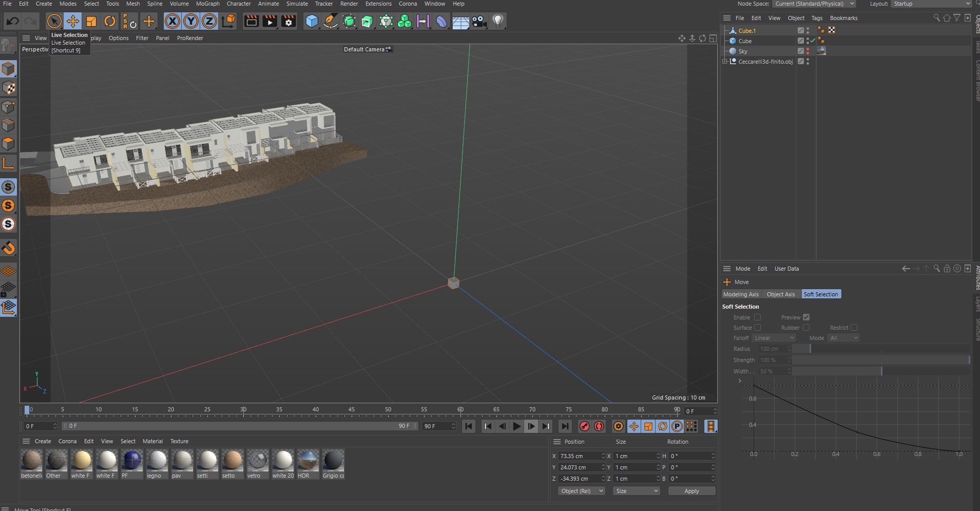980x511 pixels.
Task: Click the Undo arrow
Action: tap(13, 21)
